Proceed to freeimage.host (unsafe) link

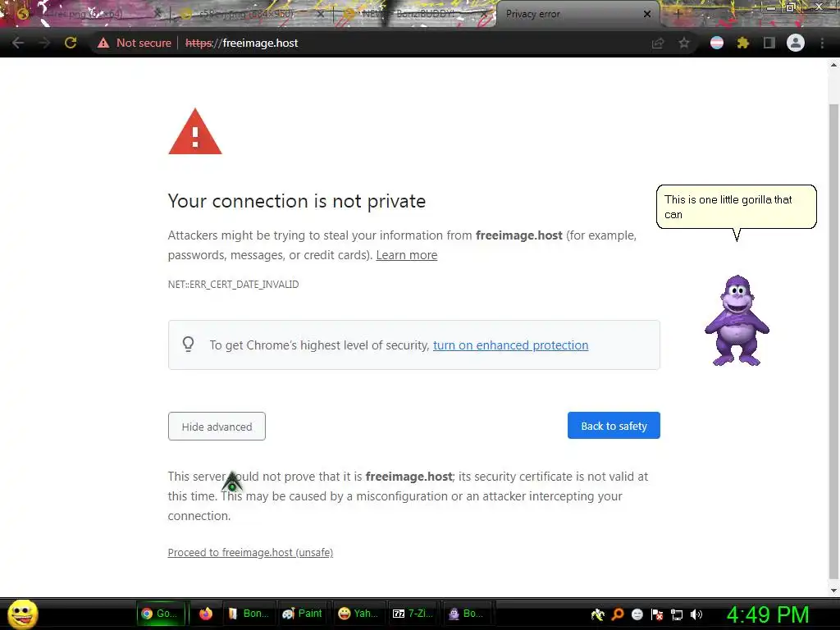250,552
